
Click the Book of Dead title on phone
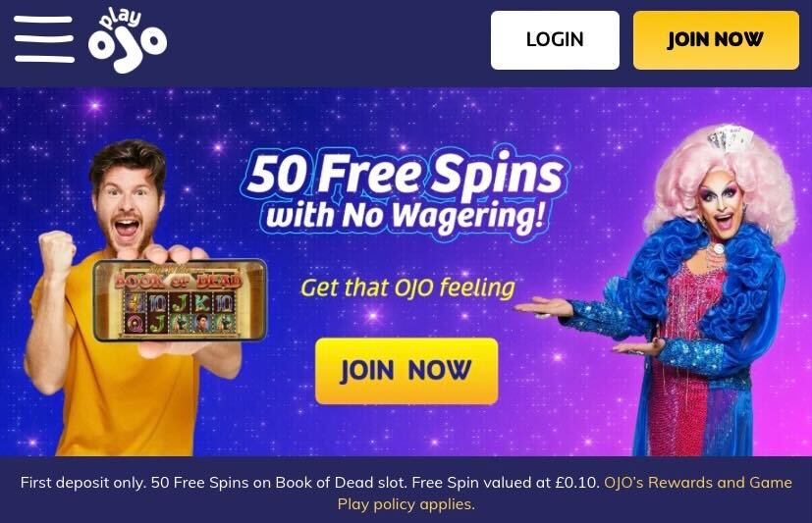coord(179,280)
